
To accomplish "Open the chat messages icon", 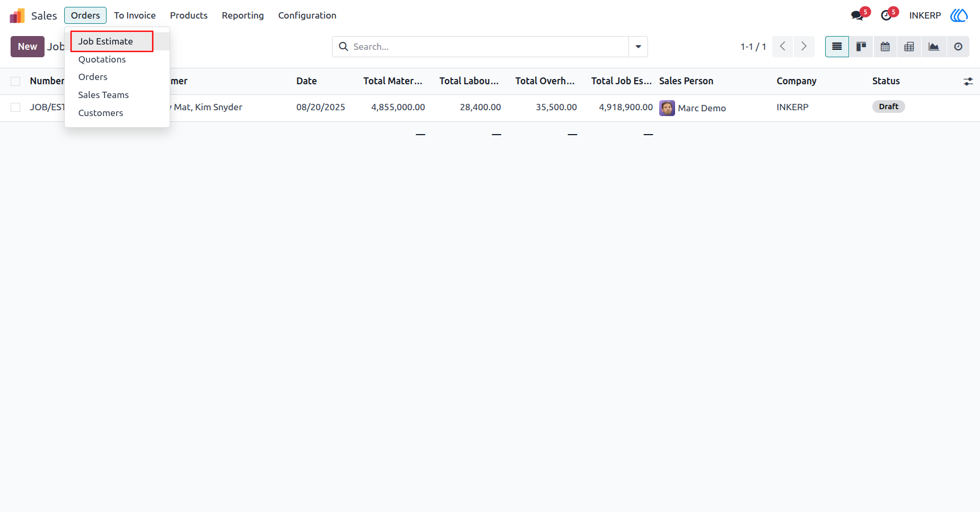I will coord(857,15).
